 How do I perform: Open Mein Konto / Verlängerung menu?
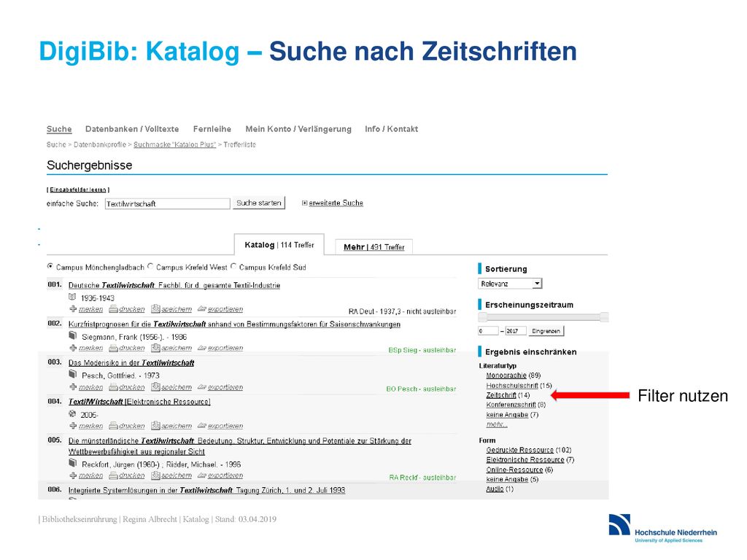[x=298, y=129]
